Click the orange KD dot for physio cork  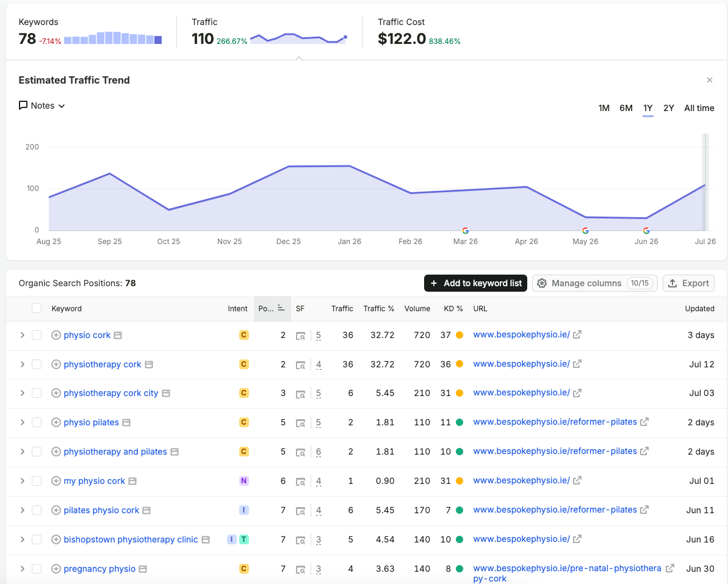(x=460, y=335)
